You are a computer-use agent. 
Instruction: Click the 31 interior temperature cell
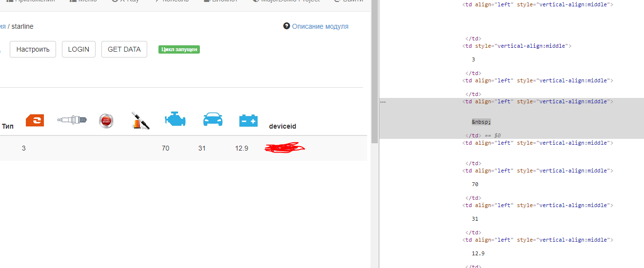pos(202,148)
